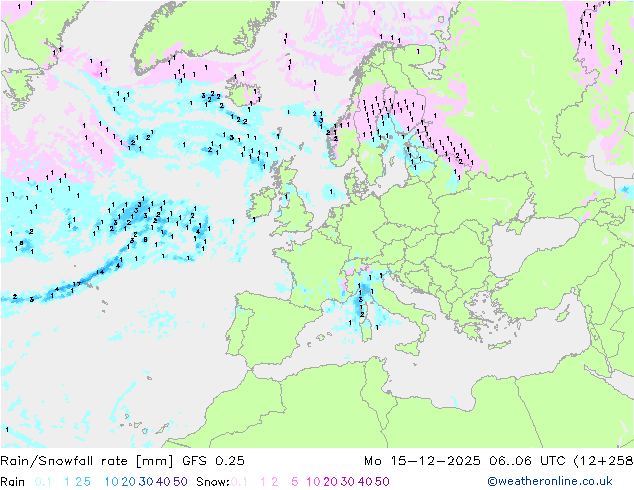Viewport: 634px width, 490px height.
Task: Select the Rain 50 legend value
Action: point(180,482)
